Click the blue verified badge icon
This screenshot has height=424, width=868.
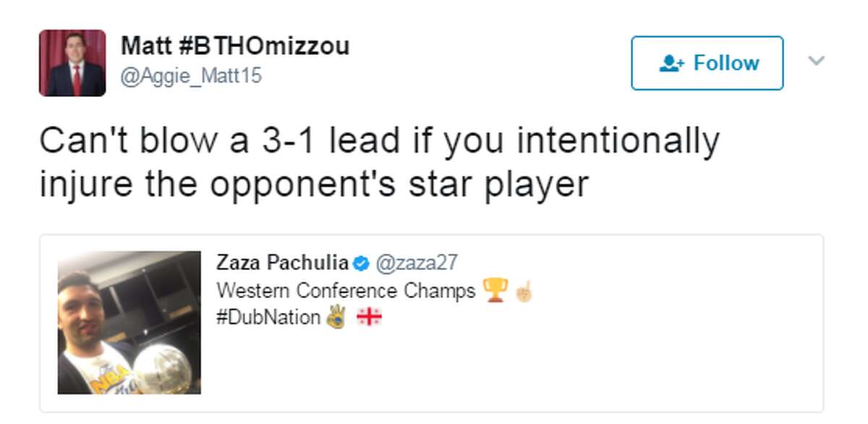coord(361,263)
